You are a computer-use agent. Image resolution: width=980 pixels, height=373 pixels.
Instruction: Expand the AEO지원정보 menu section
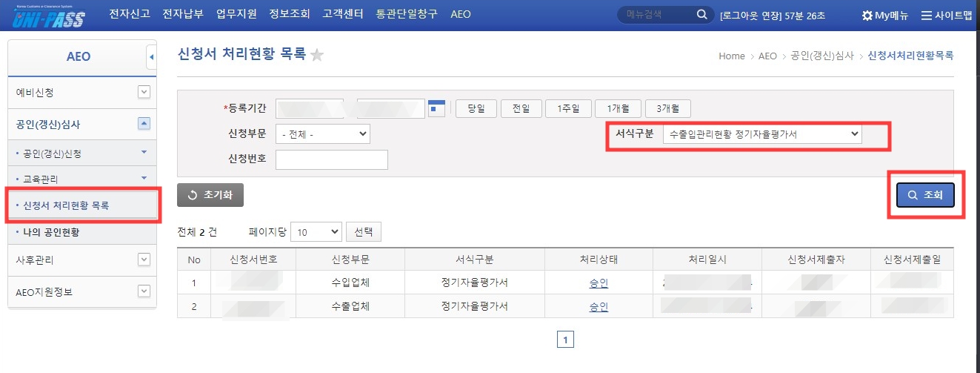pyautogui.click(x=144, y=291)
